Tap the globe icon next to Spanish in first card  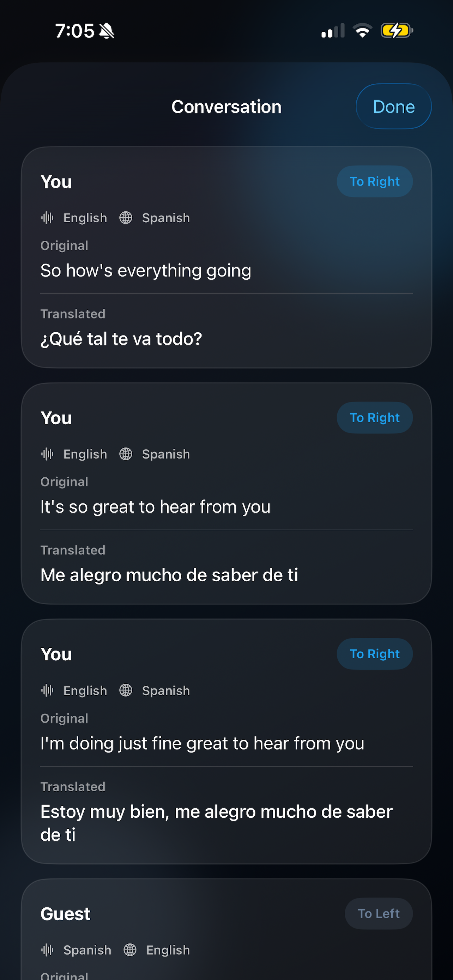pos(126,218)
